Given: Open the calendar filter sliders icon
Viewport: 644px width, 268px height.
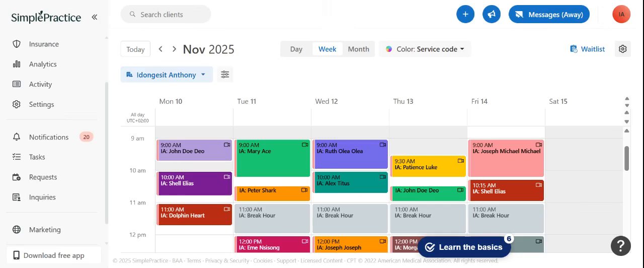Looking at the screenshot, I should click(x=225, y=75).
